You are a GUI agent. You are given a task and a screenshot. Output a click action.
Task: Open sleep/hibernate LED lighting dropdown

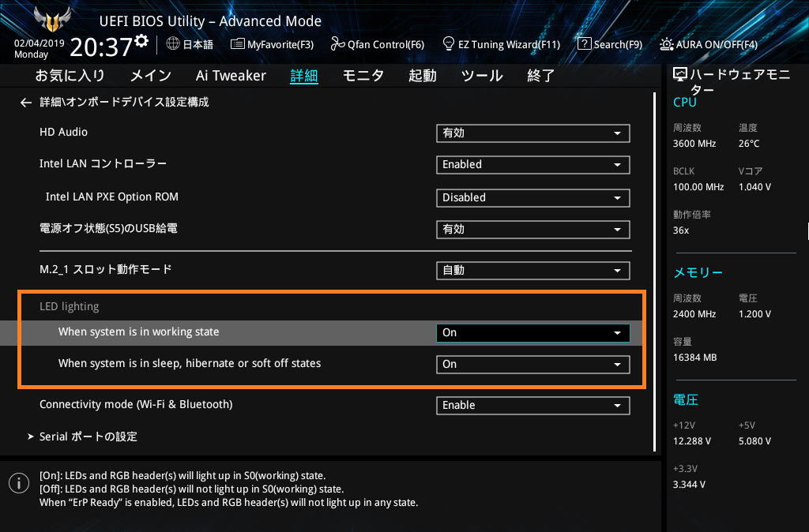pyautogui.click(x=533, y=365)
